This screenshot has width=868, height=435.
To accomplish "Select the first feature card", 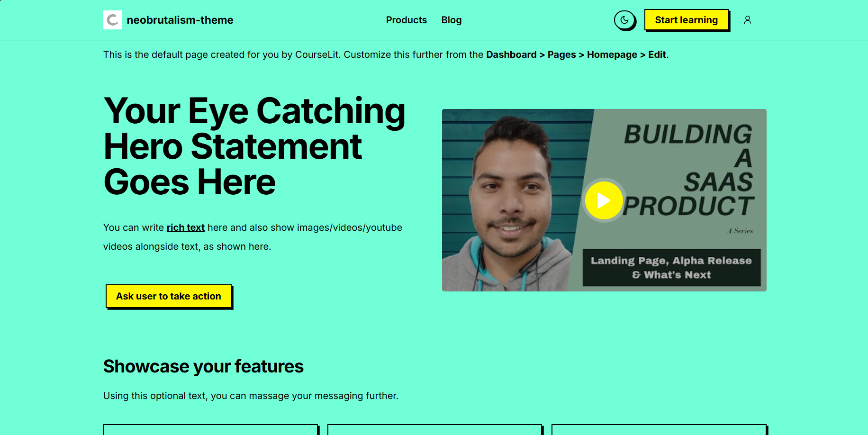I will (x=210, y=429).
